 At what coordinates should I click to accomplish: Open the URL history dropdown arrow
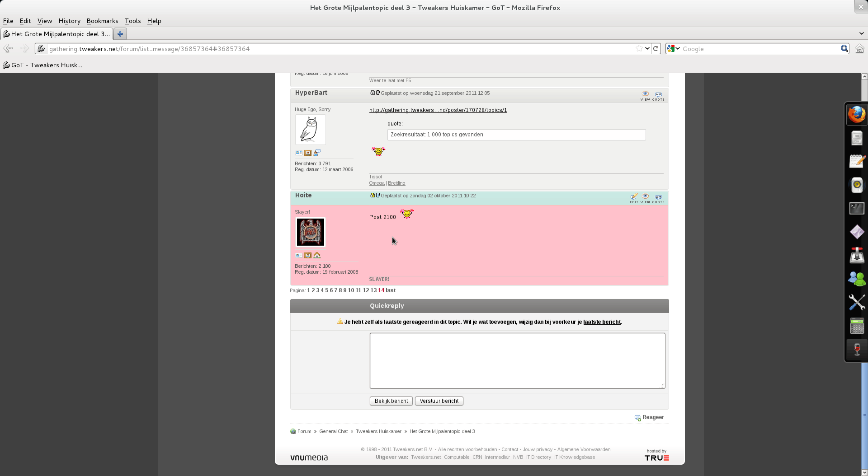pos(647,48)
